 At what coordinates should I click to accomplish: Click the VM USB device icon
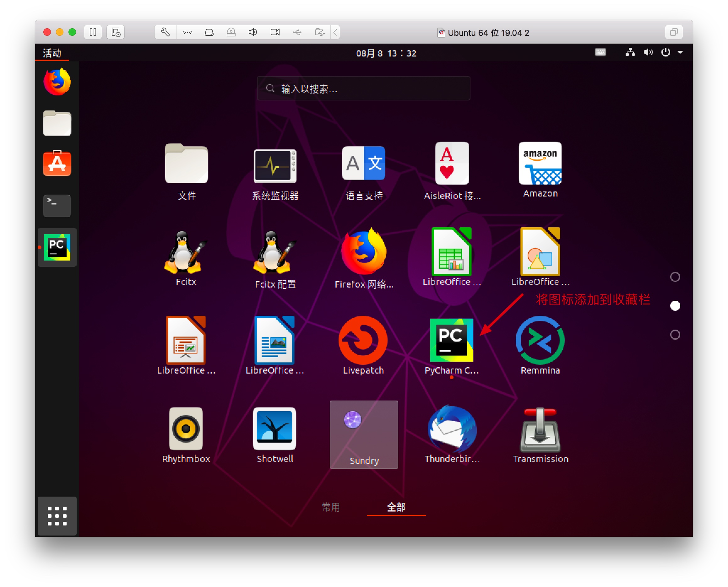click(x=297, y=32)
